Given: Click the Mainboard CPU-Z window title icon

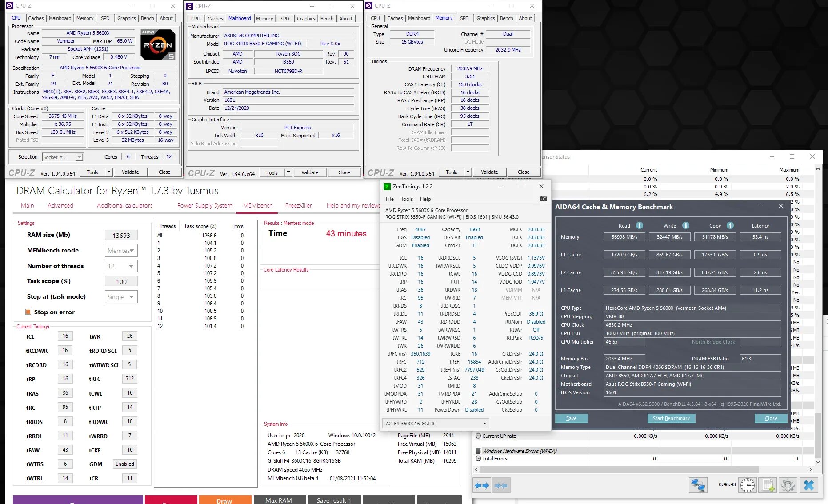Looking at the screenshot, I should (x=190, y=6).
